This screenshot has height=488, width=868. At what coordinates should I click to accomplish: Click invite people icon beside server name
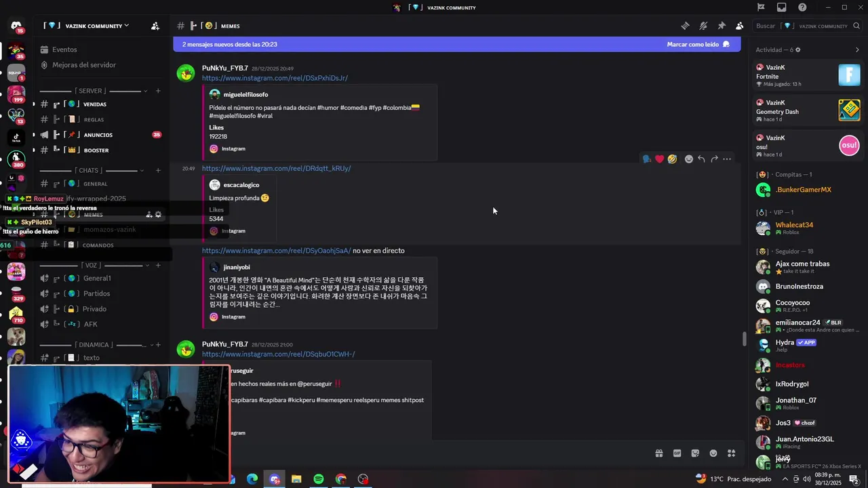tap(155, 26)
